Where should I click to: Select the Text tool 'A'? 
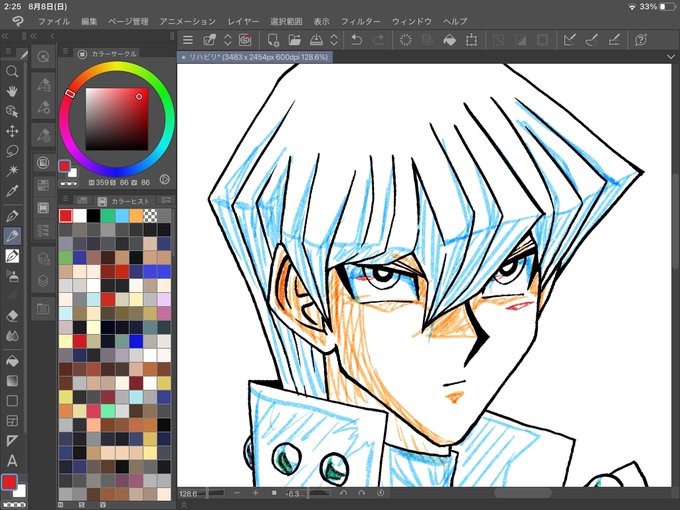12,461
